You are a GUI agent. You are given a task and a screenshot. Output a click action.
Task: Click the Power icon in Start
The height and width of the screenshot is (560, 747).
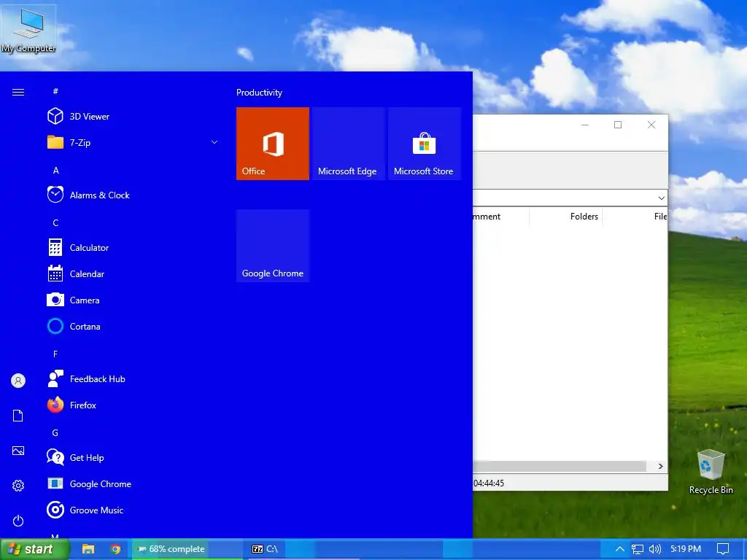click(x=18, y=521)
